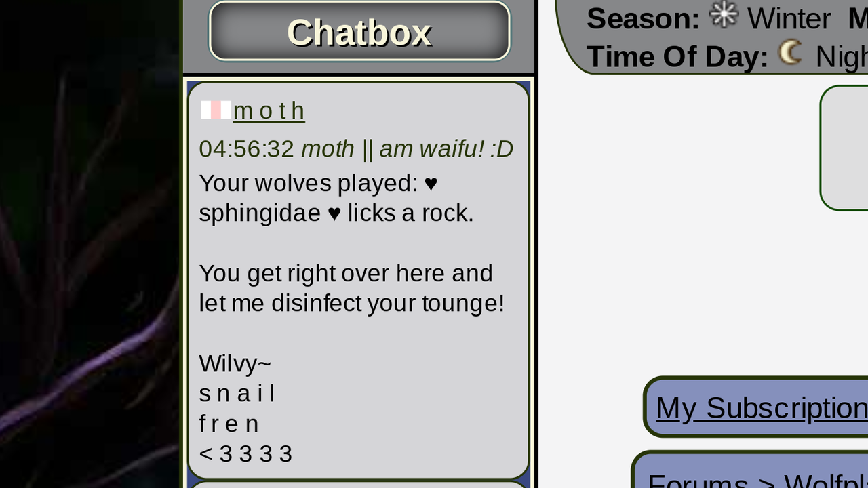This screenshot has height=488, width=868.
Task: Click the crescent moon night icon
Action: 790,53
